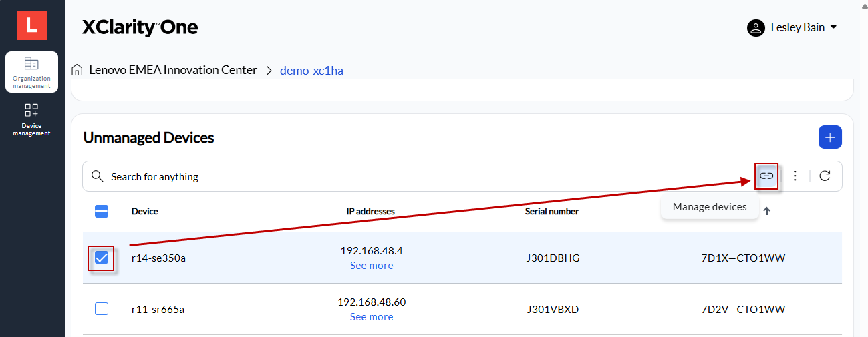Screen dimensions: 868x337
Task: Expand See more under 192.168.48.4
Action: (x=372, y=266)
